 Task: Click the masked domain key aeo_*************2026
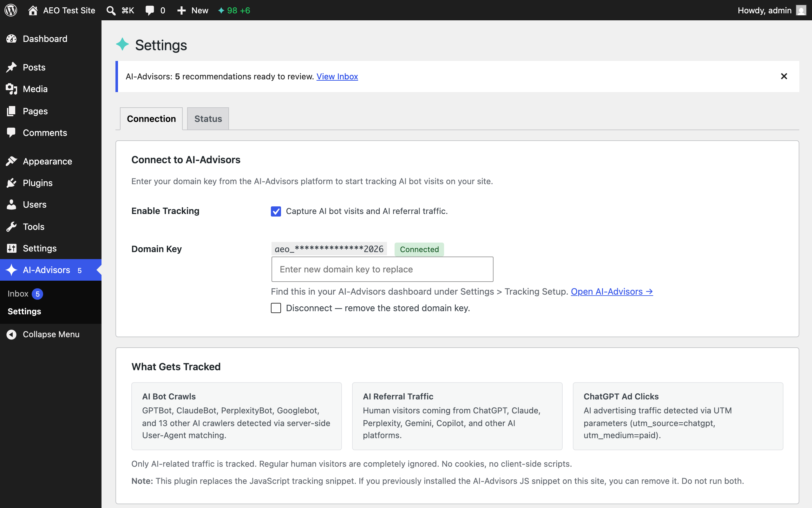[x=329, y=249]
